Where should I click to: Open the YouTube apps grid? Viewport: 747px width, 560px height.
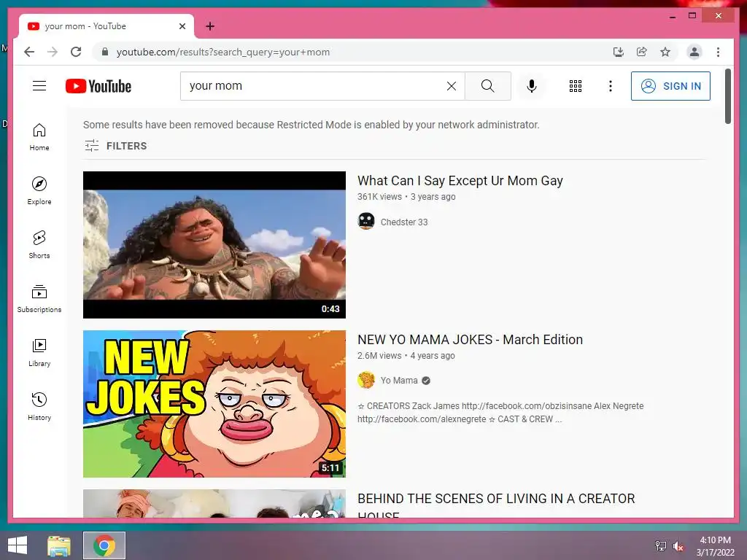coord(576,86)
